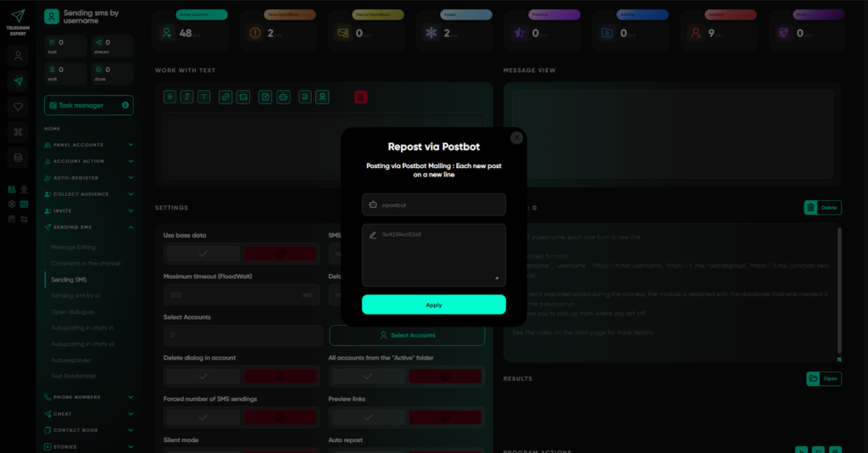
Task: Click the profile icon in left sidebar
Action: pos(18,55)
